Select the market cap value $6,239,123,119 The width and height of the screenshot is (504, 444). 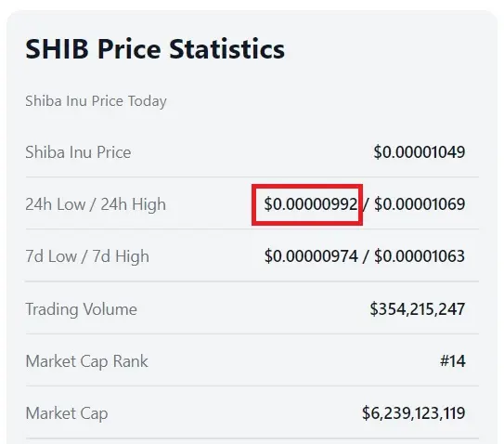coord(413,413)
